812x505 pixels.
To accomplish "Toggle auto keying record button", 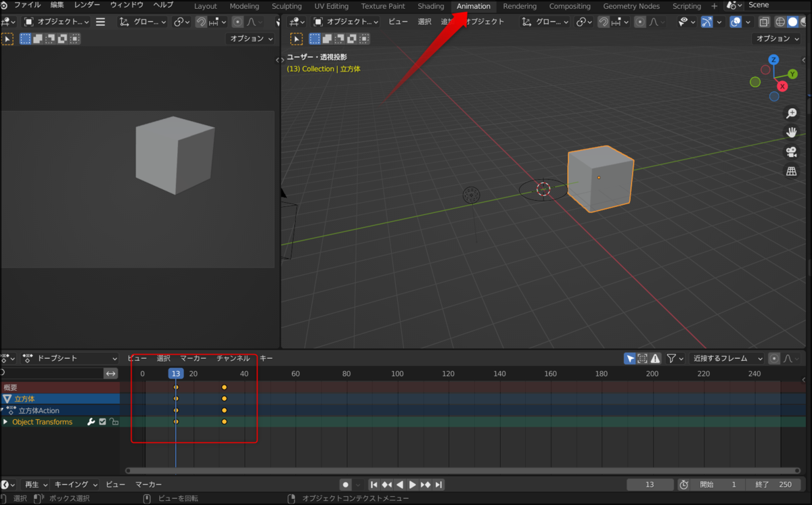I will click(x=346, y=485).
